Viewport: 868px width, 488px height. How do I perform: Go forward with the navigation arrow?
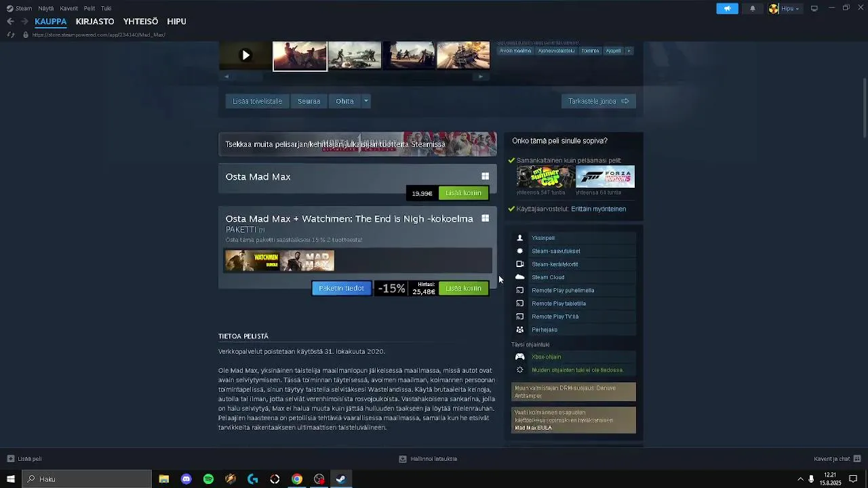[x=24, y=22]
